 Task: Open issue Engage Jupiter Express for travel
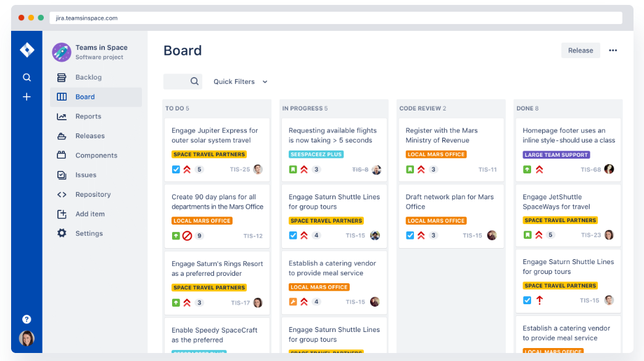(216, 136)
